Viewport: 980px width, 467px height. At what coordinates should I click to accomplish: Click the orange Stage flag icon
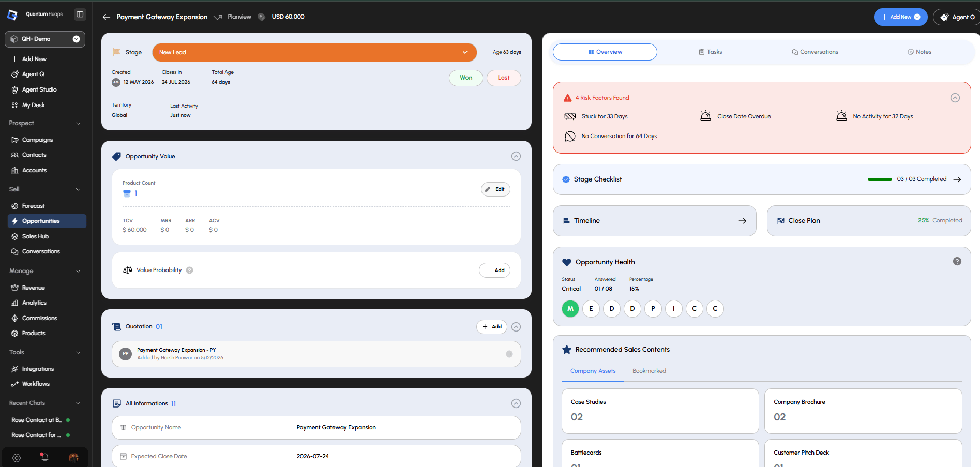click(117, 52)
